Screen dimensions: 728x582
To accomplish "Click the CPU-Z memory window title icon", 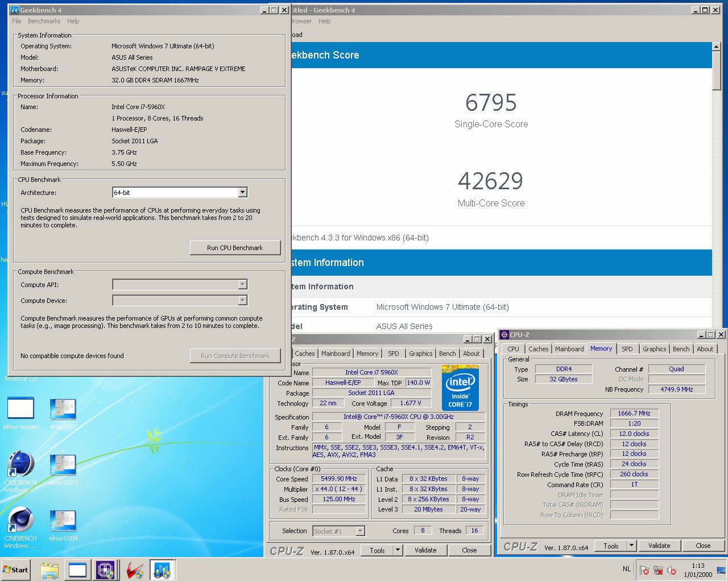I will click(x=504, y=335).
